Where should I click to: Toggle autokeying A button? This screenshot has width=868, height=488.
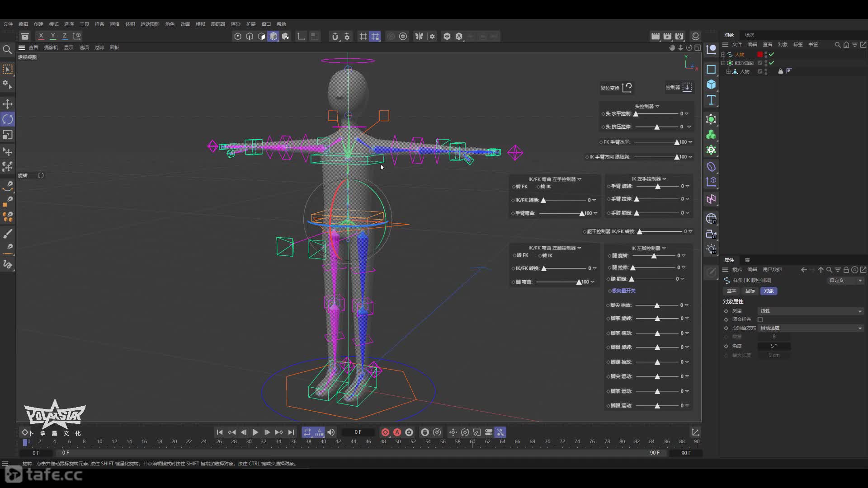click(x=397, y=432)
